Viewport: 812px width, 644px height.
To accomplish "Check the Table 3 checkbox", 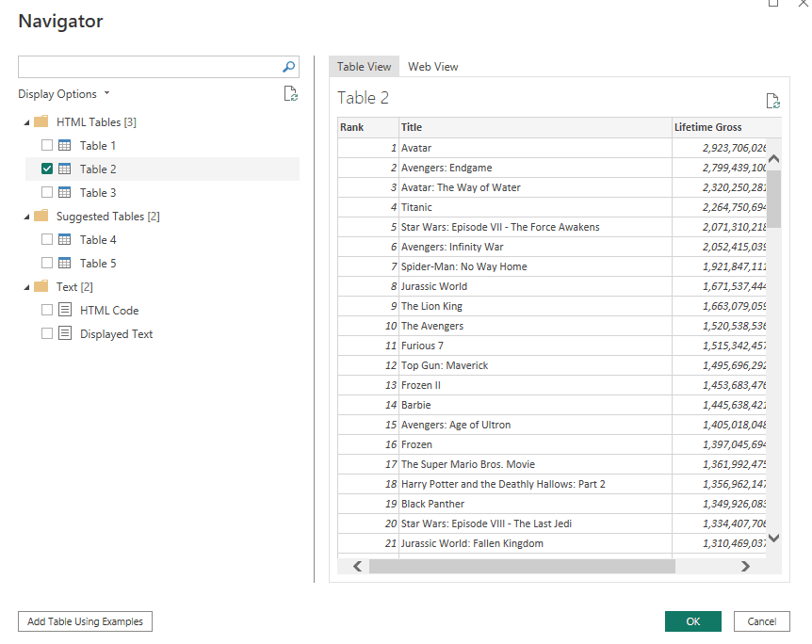I will [47, 193].
